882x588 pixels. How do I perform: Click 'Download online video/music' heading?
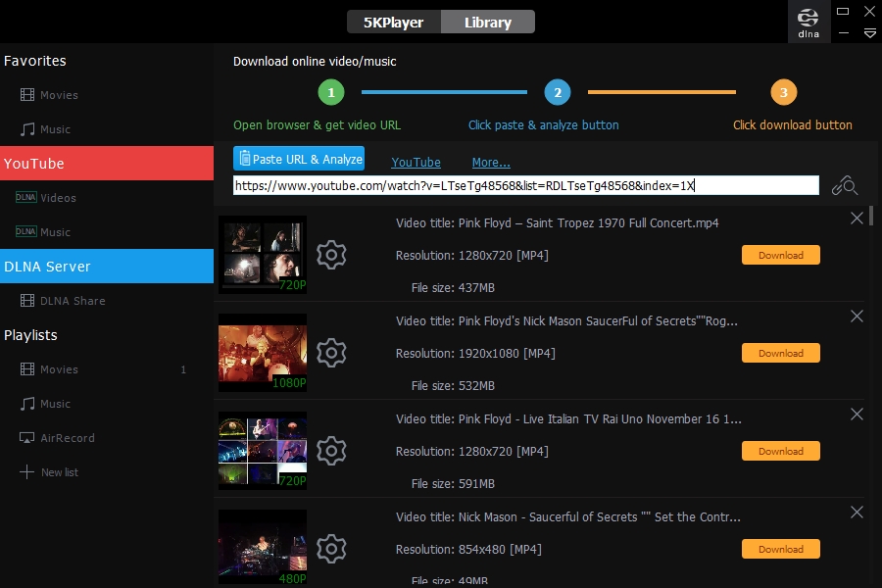coord(315,62)
